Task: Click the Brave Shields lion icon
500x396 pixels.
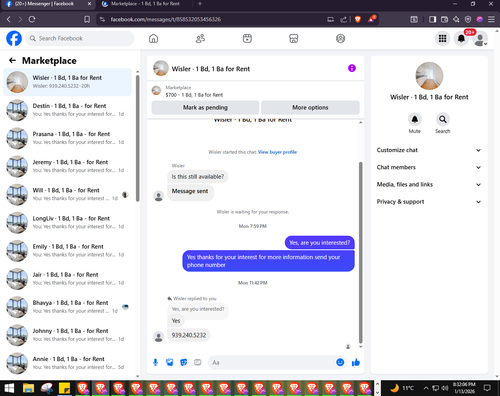Action: pyautogui.click(x=358, y=19)
